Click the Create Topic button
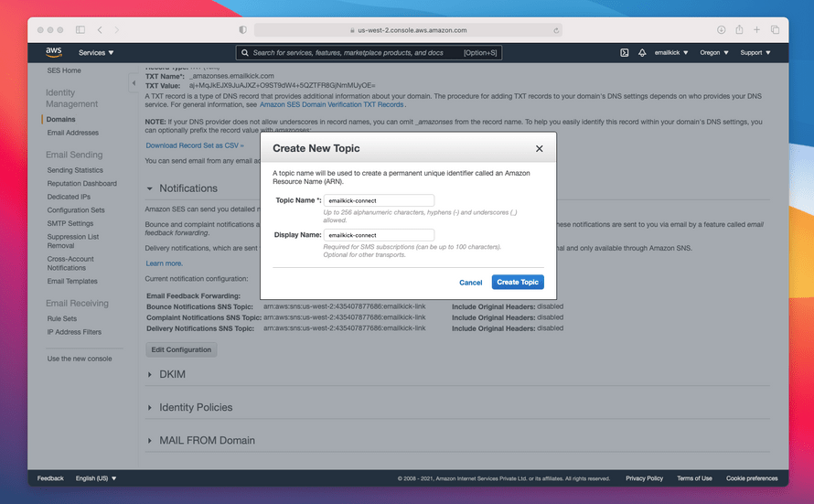 [x=518, y=282]
